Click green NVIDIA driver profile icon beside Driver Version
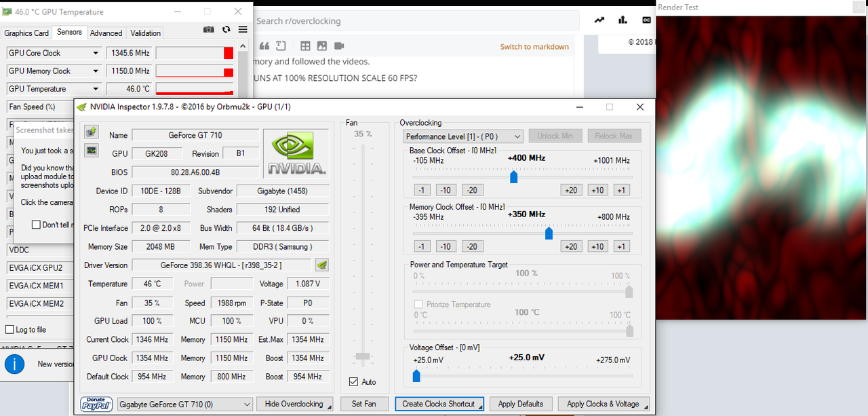868x416 pixels. tap(323, 265)
